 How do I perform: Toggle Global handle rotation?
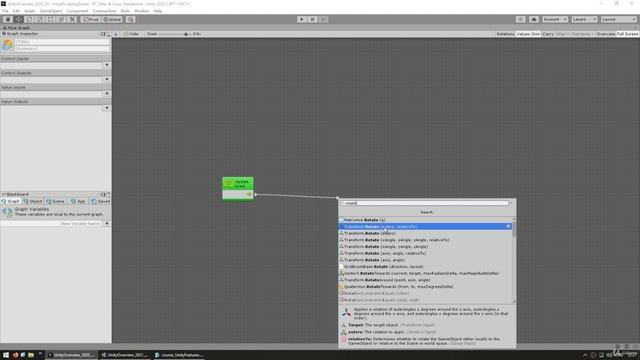[112, 19]
